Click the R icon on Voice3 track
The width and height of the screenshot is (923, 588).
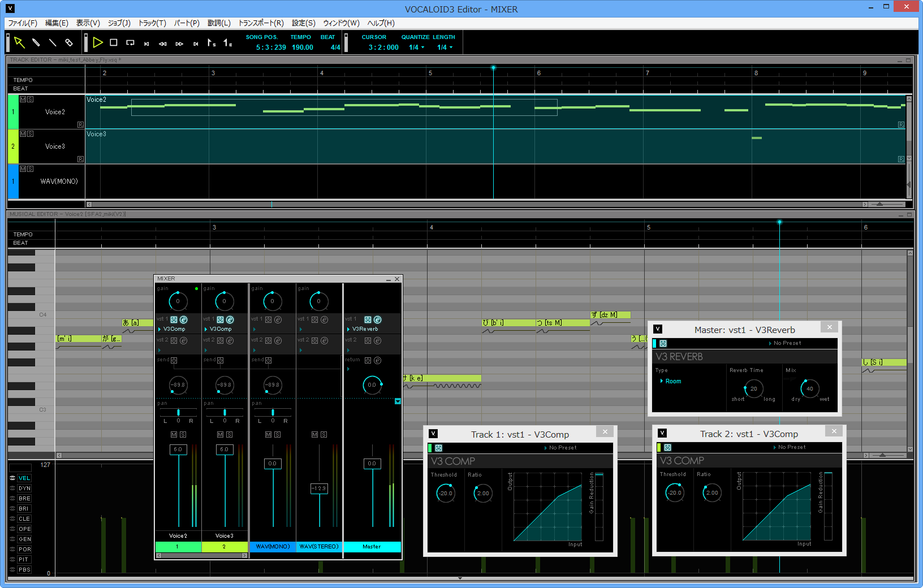[x=80, y=159]
